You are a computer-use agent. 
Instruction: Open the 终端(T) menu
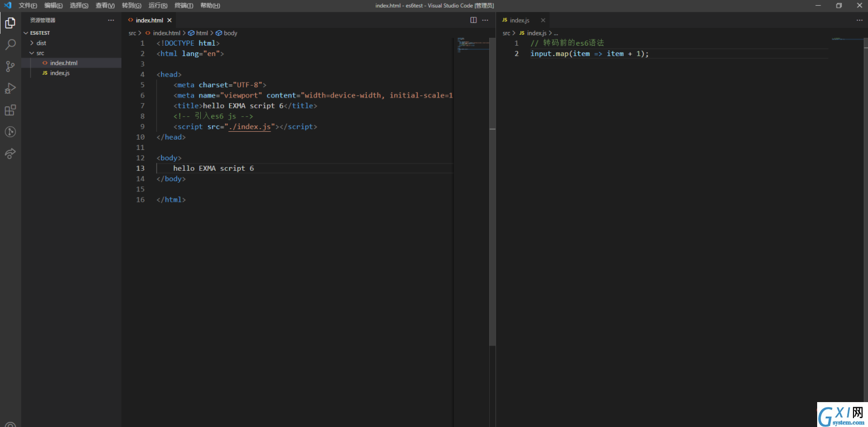[184, 6]
